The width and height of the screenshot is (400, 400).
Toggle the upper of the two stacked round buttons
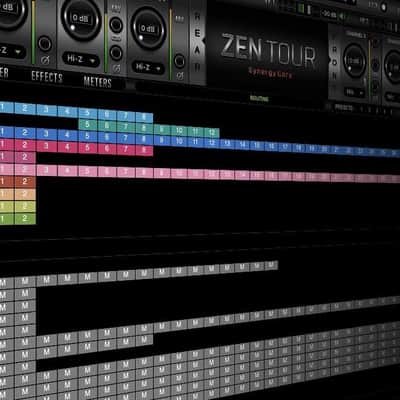coord(116,25)
